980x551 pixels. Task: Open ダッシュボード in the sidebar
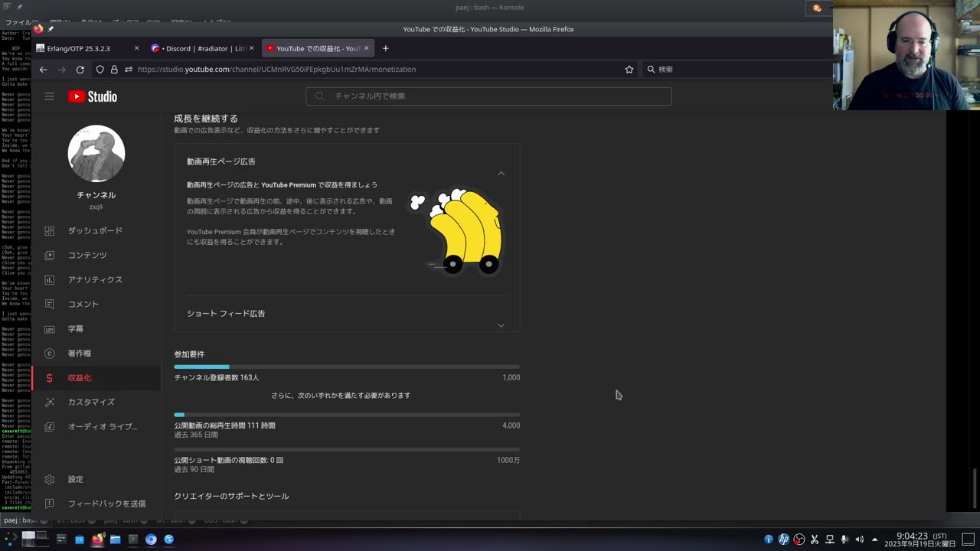pos(96,230)
